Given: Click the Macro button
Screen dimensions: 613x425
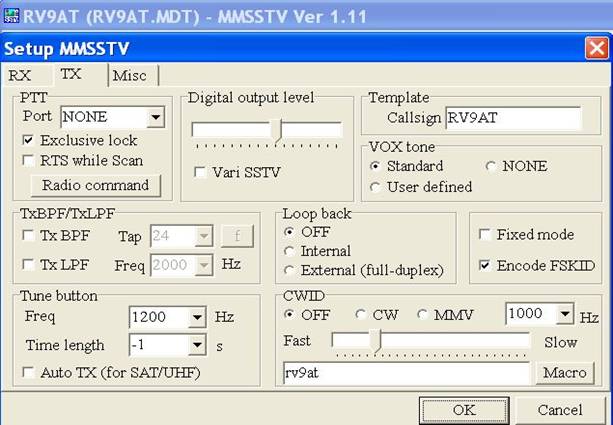Looking at the screenshot, I should tap(565, 373).
